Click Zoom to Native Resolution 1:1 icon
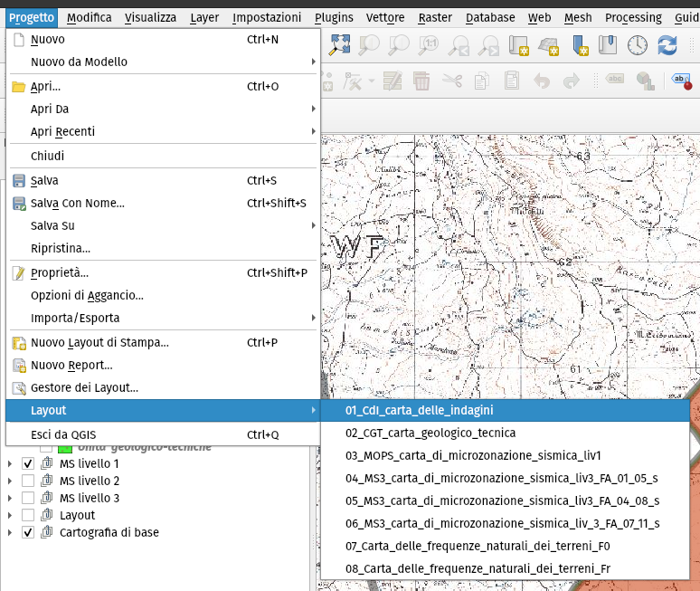 coord(429,45)
